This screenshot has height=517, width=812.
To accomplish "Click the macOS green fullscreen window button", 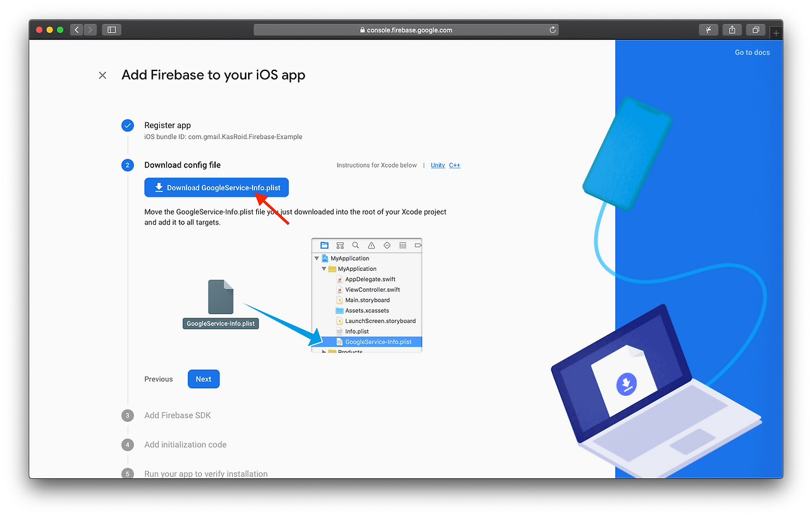I will tap(60, 30).
